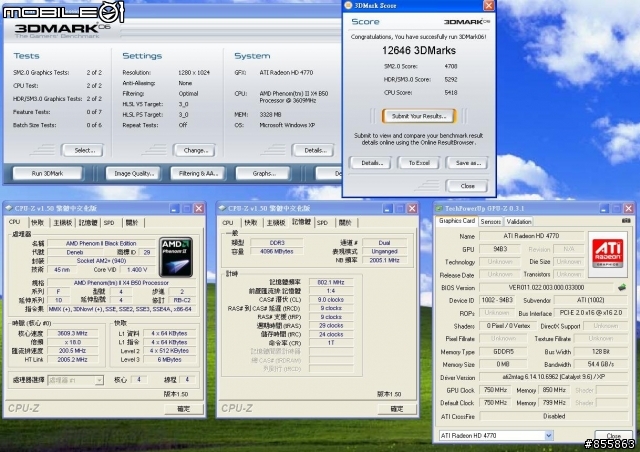Click the Socket AM2+ (940) package field
Image resolution: width=640 pixels, height=452 pixels.
pyautogui.click(x=101, y=261)
